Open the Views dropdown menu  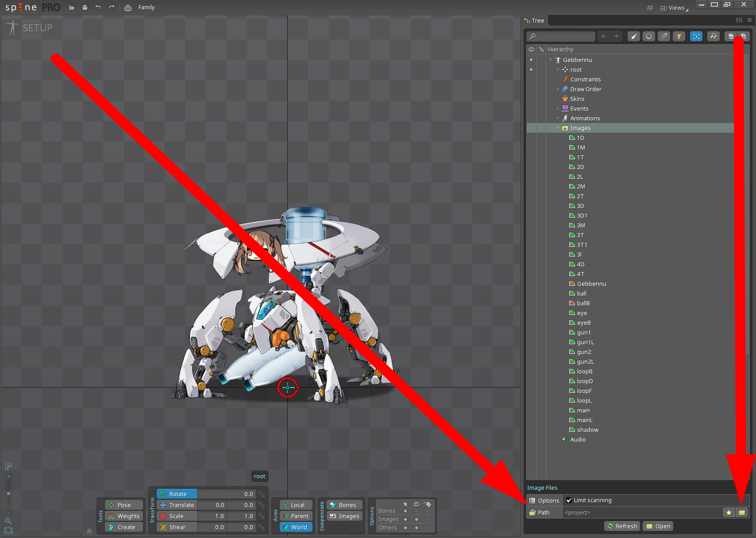click(674, 8)
